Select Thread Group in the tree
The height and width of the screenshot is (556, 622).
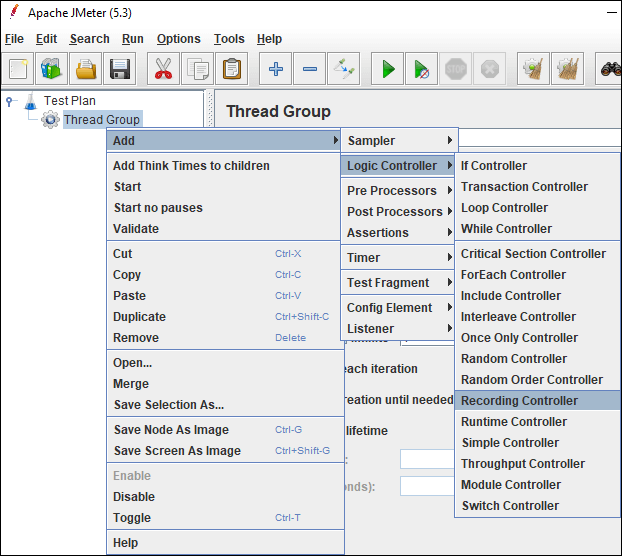click(x=101, y=120)
